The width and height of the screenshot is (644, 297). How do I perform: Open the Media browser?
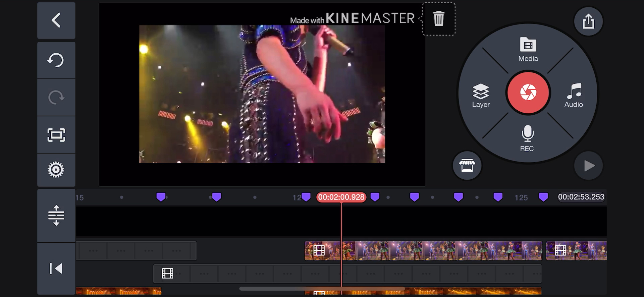[528, 50]
